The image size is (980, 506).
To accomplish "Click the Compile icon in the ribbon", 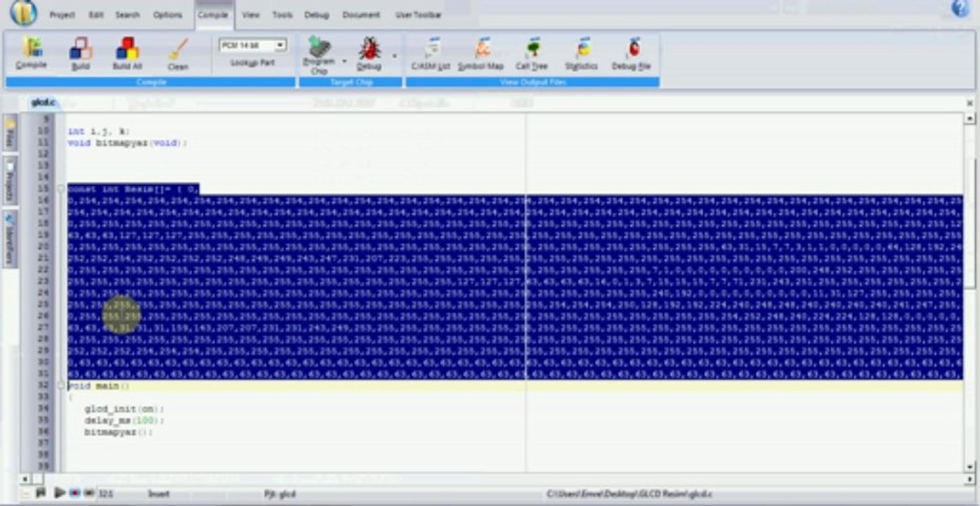I will (32, 53).
